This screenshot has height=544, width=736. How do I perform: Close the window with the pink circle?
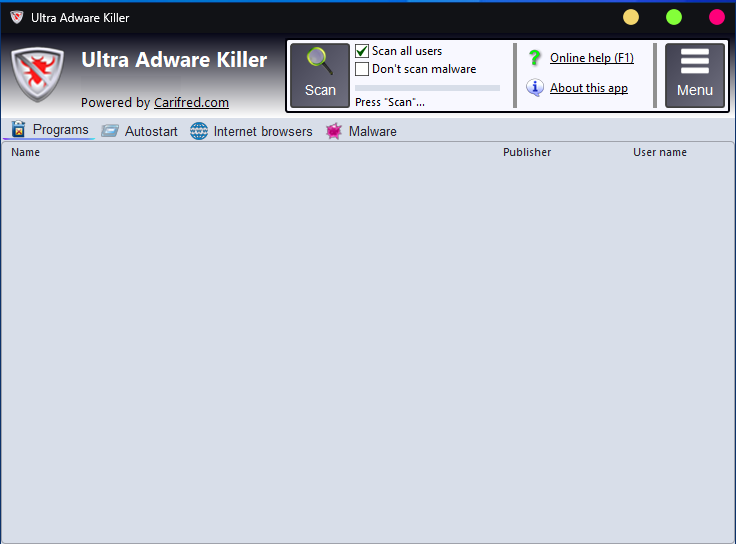[x=716, y=17]
